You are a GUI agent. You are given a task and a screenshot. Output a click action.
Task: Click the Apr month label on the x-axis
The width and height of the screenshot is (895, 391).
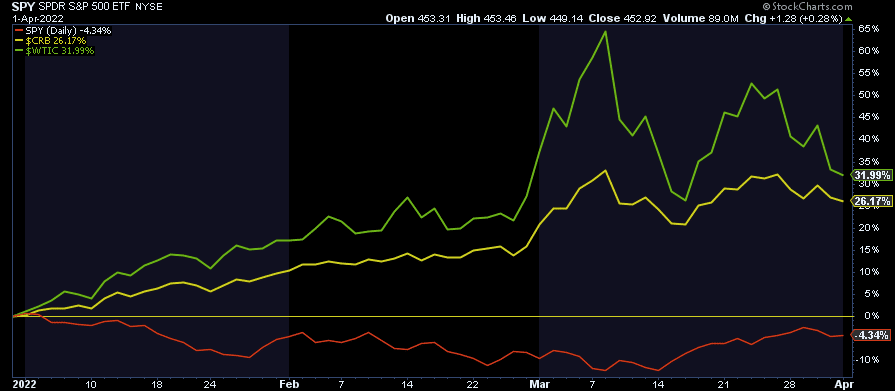[x=844, y=384]
